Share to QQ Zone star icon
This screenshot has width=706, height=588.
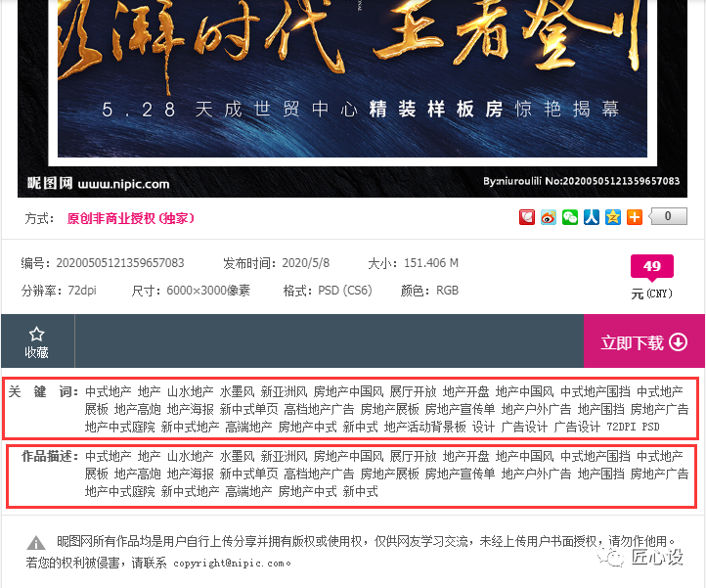click(613, 217)
